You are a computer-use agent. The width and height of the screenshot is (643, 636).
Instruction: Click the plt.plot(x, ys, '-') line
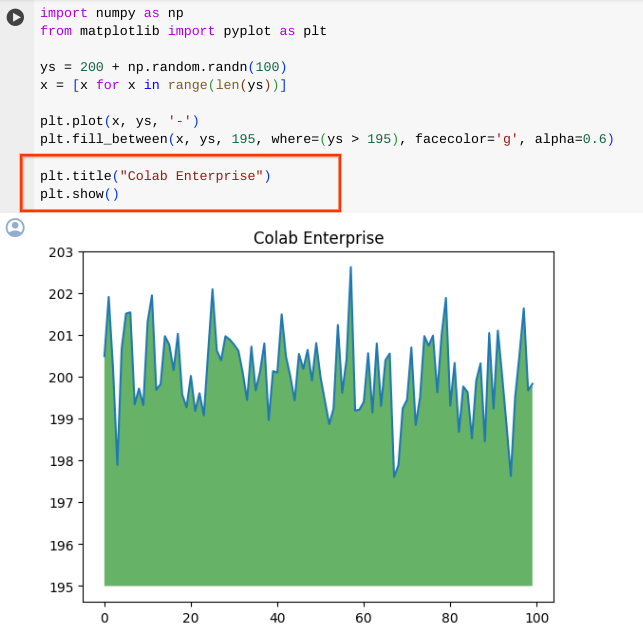tap(119, 121)
